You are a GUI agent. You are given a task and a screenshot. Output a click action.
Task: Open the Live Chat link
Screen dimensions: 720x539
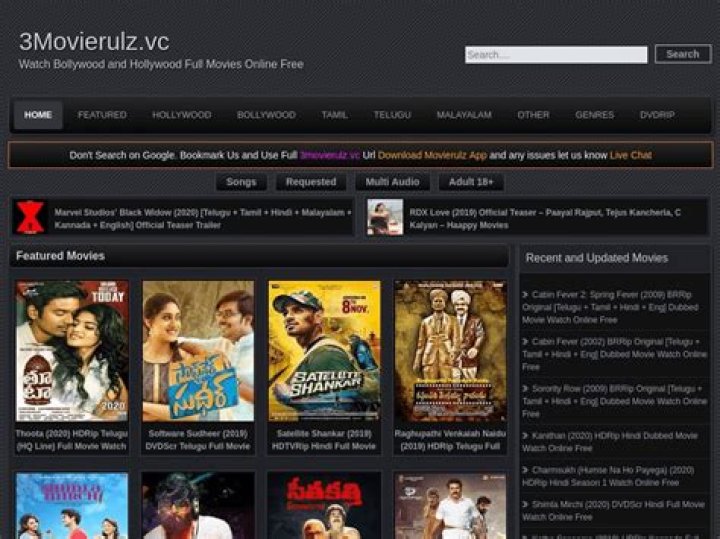tap(630, 155)
